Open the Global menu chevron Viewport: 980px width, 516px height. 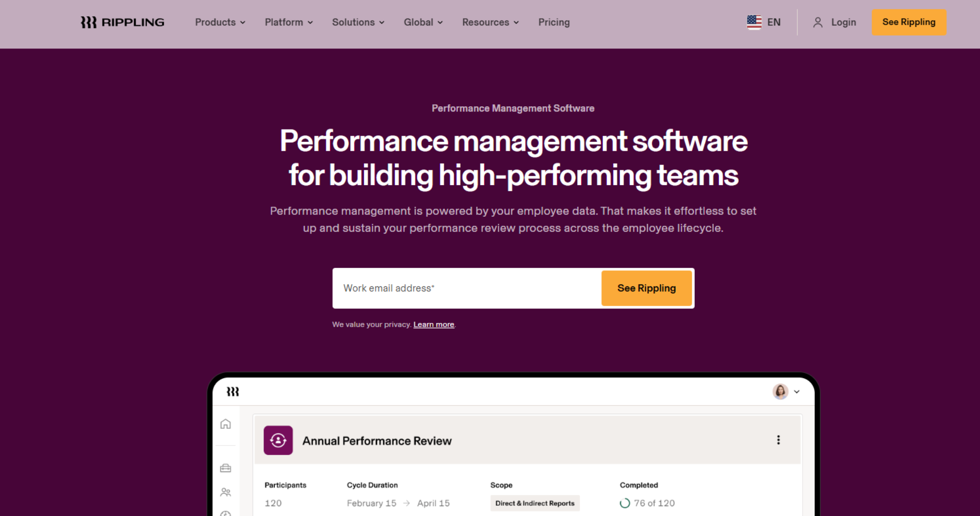[x=440, y=22]
